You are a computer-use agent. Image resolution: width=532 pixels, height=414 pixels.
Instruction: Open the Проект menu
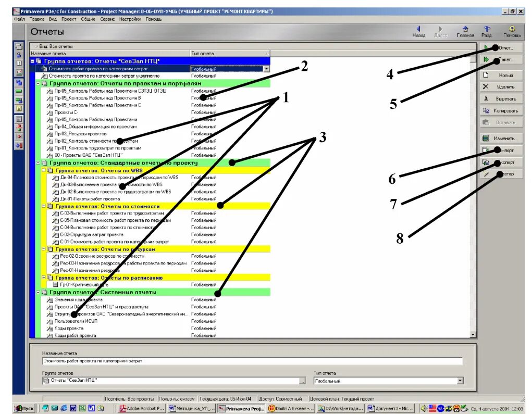point(69,19)
